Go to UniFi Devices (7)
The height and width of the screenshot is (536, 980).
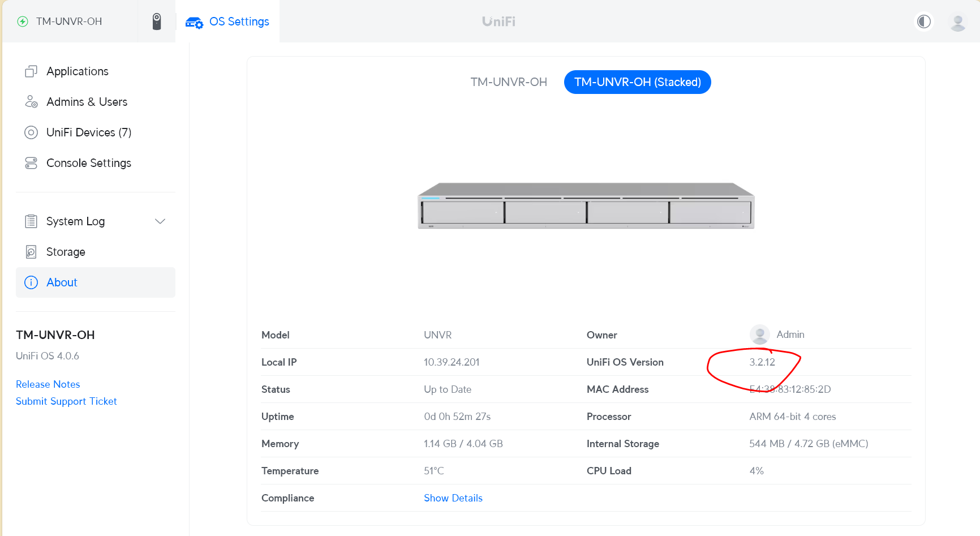click(x=96, y=132)
